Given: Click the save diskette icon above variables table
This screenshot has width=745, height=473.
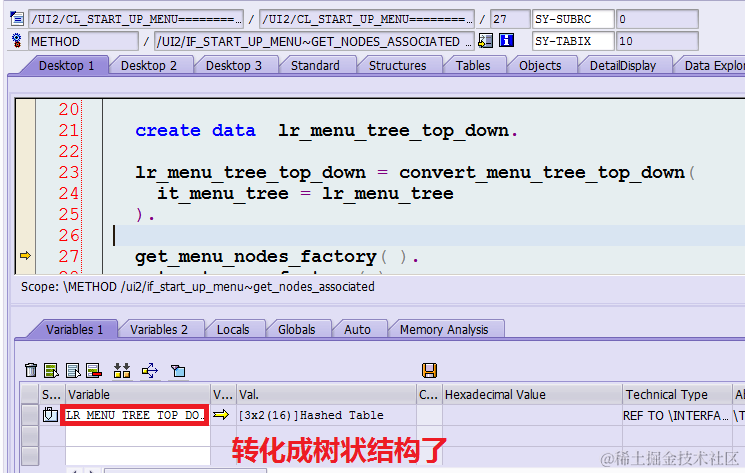Looking at the screenshot, I should click(x=429, y=370).
